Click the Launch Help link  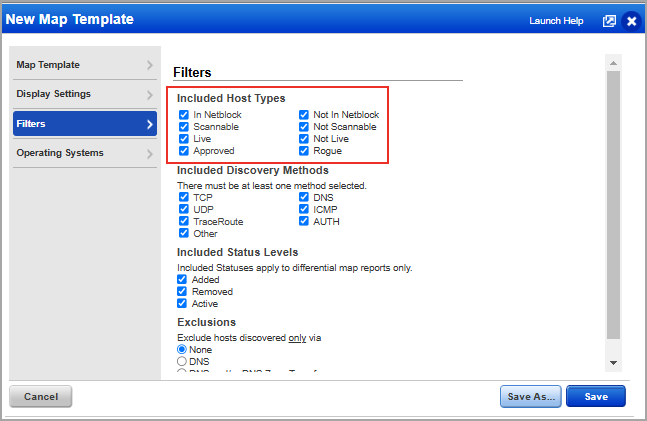[x=556, y=21]
